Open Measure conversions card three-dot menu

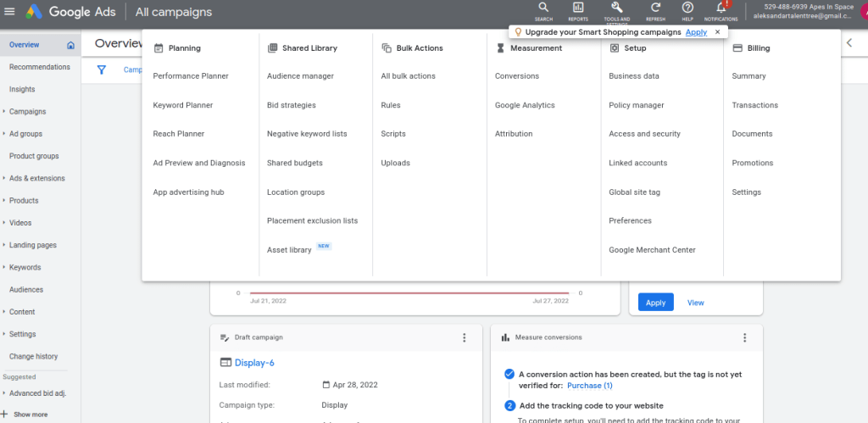coord(744,337)
